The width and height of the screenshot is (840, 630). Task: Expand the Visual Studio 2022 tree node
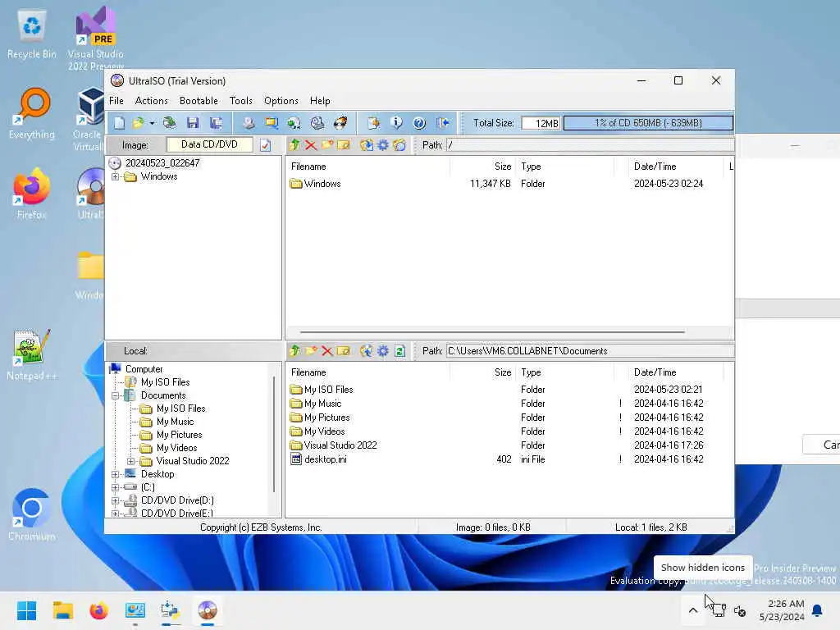130,461
